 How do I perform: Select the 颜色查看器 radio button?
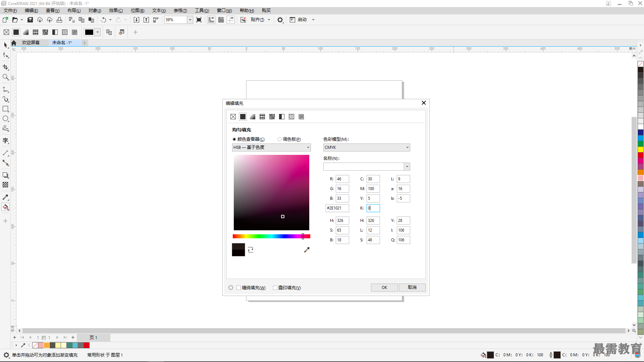click(234, 139)
